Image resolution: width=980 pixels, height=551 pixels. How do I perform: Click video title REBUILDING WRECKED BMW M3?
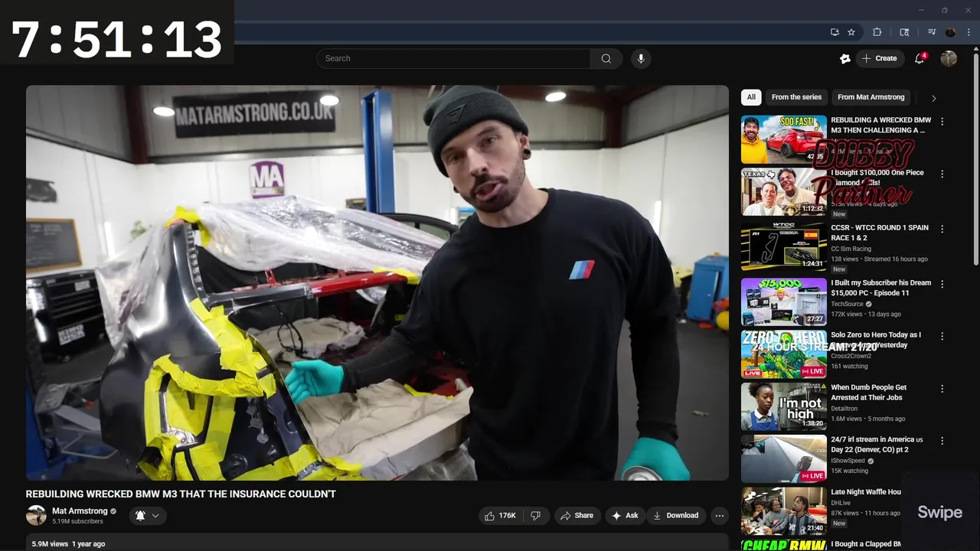(181, 494)
